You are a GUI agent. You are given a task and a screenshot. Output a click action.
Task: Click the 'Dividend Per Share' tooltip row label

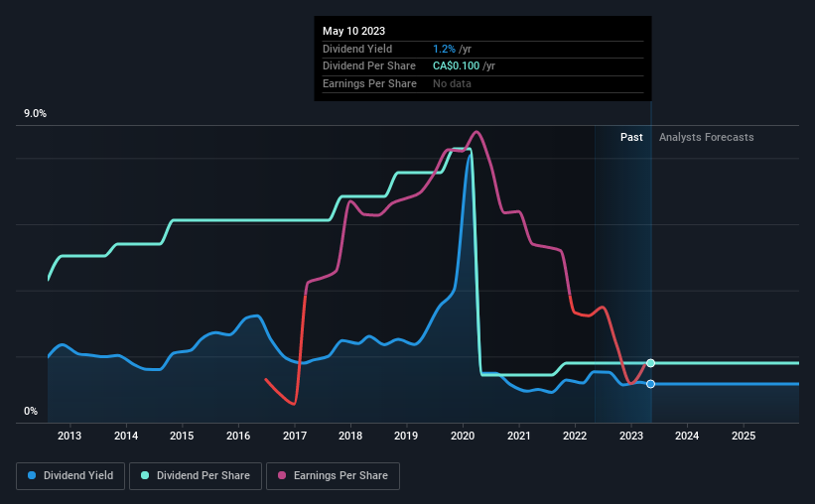tap(369, 66)
